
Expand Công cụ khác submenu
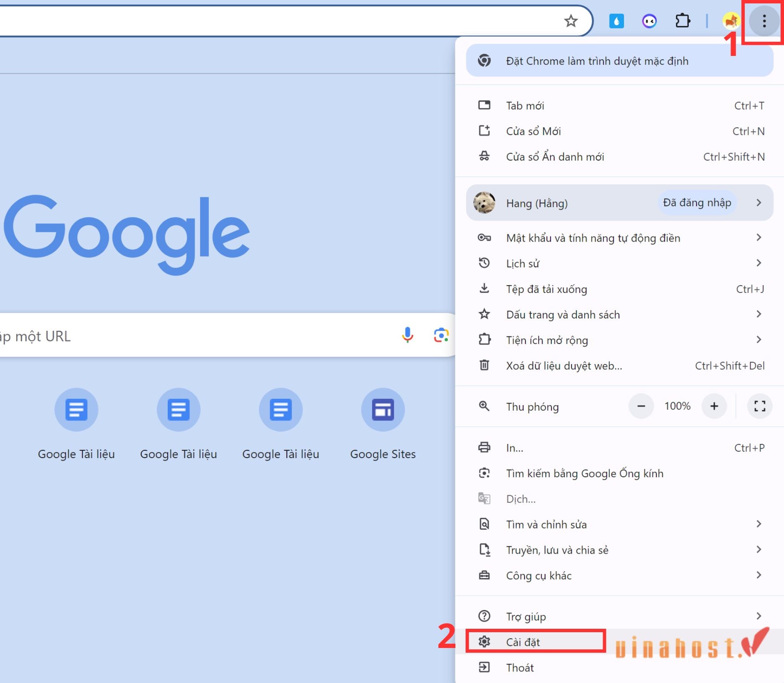click(x=620, y=575)
